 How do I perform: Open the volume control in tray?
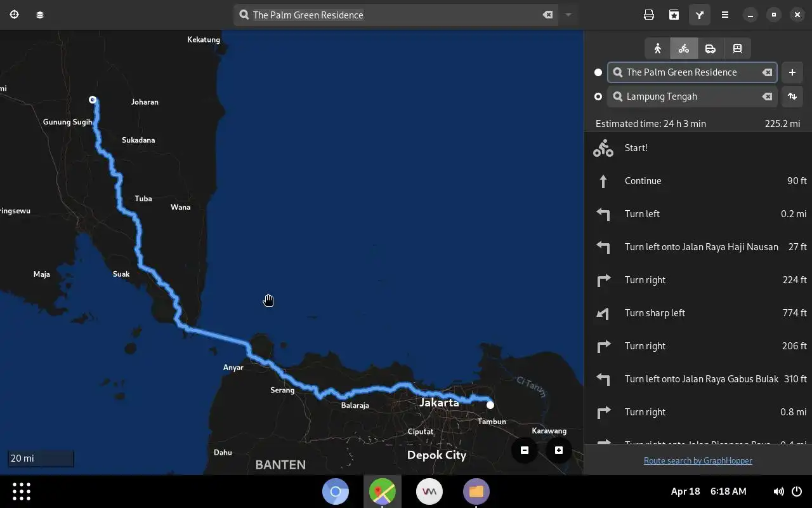click(x=778, y=491)
